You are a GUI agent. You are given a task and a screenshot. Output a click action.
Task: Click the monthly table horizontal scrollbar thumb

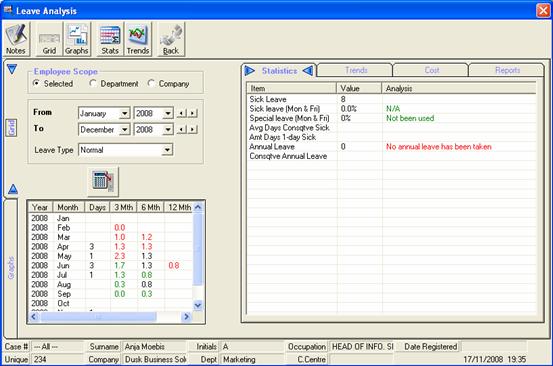[x=98, y=317]
